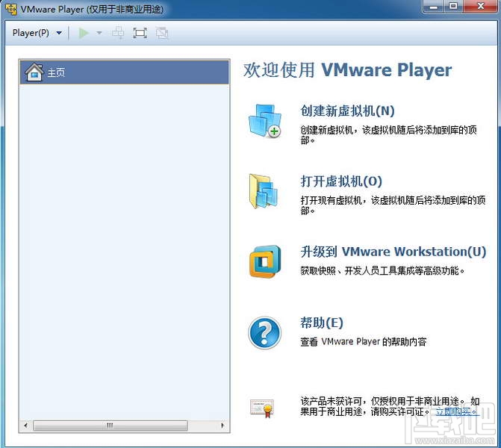The width and height of the screenshot is (501, 448).
Task: Click the open virtual machine folder icon
Action: coord(264,191)
